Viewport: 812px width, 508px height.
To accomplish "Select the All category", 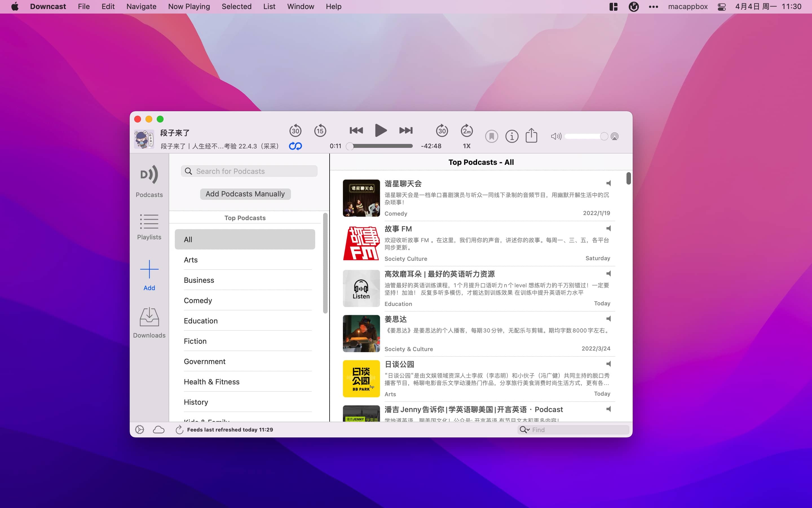I will [245, 239].
